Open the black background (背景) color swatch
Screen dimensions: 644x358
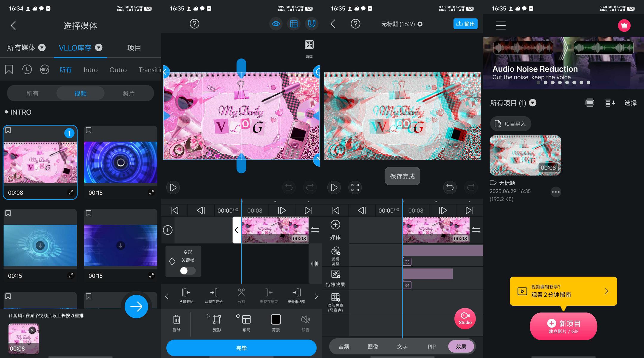pyautogui.click(x=276, y=320)
